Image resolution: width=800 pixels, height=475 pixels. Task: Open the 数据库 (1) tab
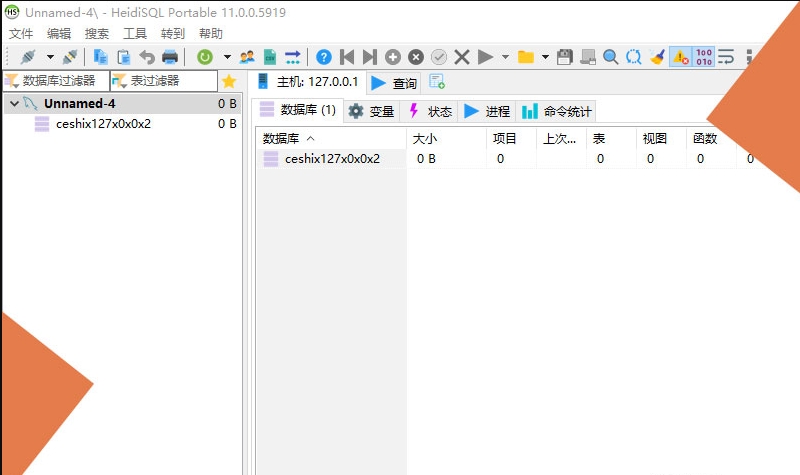298,110
